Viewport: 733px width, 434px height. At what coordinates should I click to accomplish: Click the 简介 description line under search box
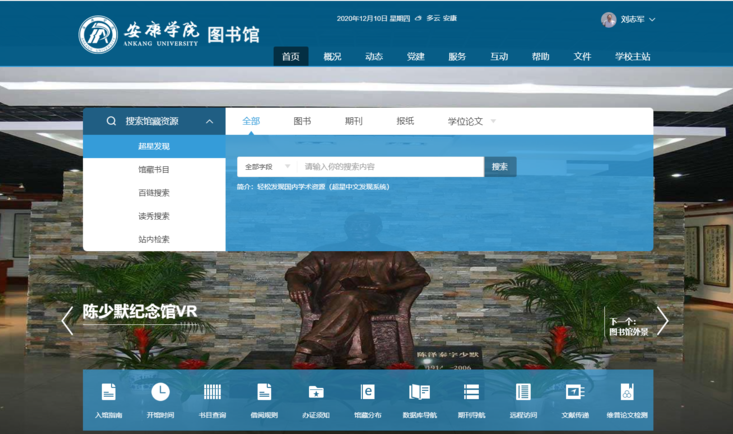[x=313, y=187]
